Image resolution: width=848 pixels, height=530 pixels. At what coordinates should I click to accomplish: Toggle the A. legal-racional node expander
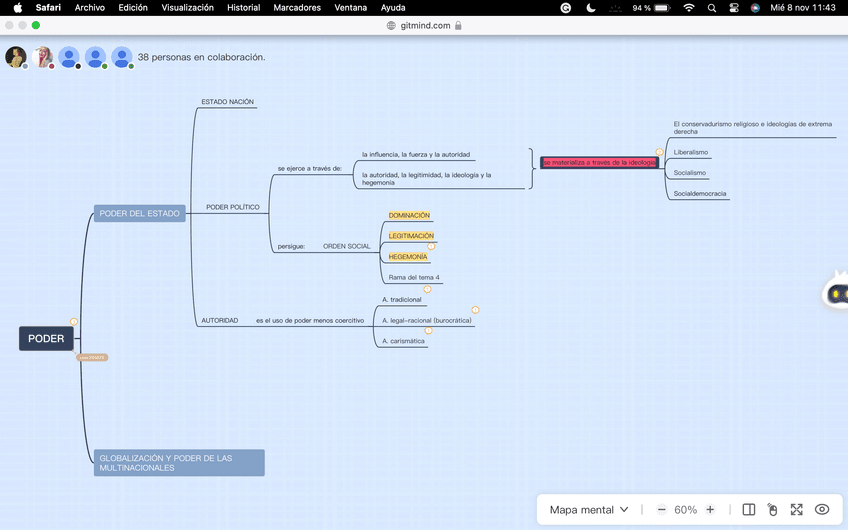click(475, 310)
